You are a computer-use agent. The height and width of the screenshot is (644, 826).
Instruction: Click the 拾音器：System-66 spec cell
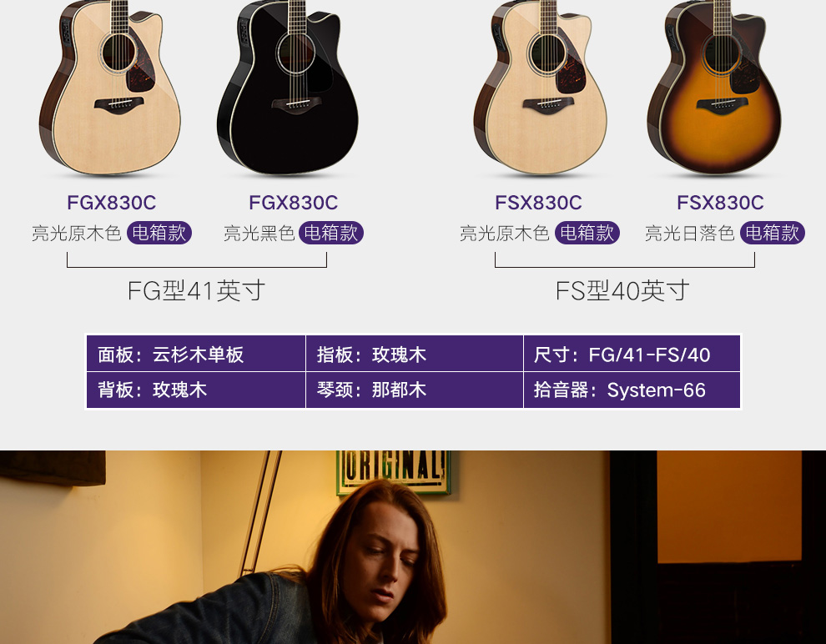pos(632,390)
